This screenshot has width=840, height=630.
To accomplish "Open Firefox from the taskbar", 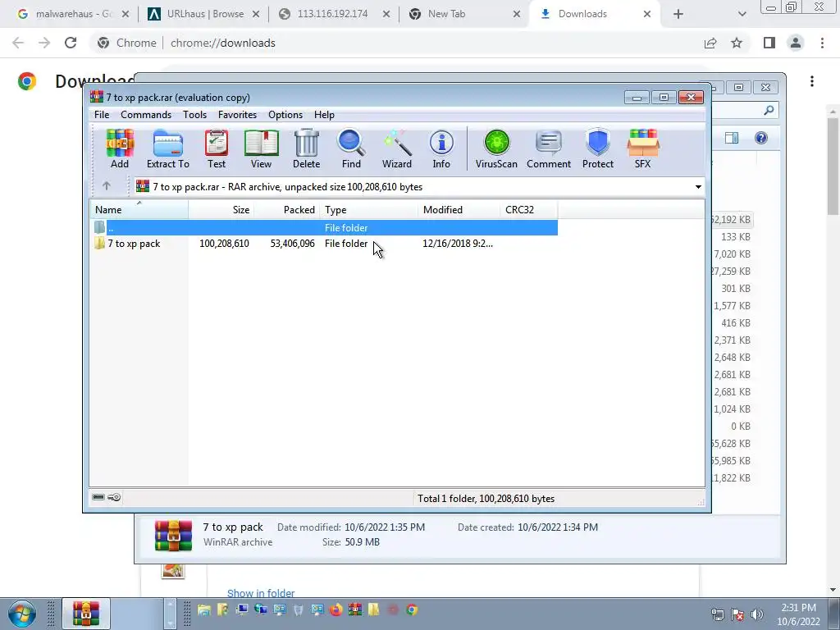I will (336, 609).
